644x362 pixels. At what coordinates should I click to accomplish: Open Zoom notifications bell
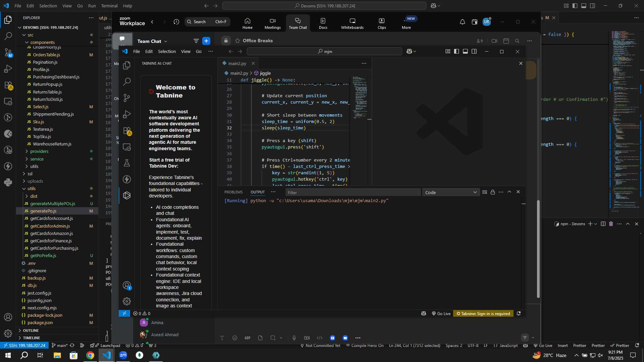click(462, 22)
